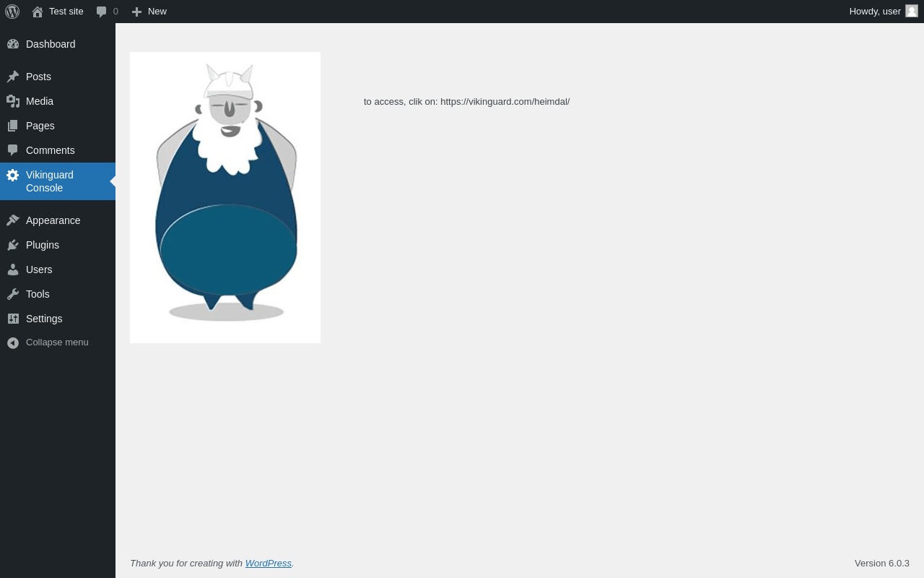
Task: Click the Plugins plug icon
Action: pyautogui.click(x=13, y=245)
